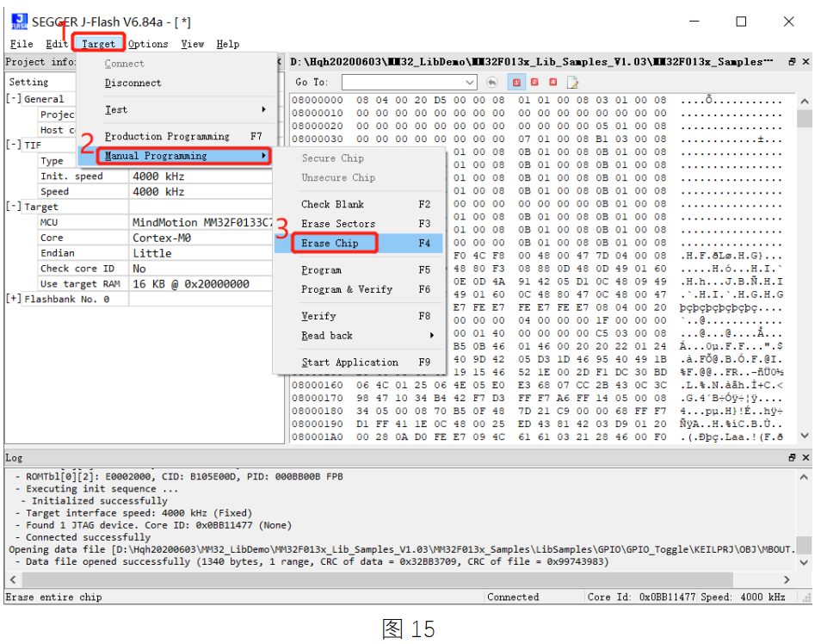
Task: Open the Help menu
Action: (228, 44)
